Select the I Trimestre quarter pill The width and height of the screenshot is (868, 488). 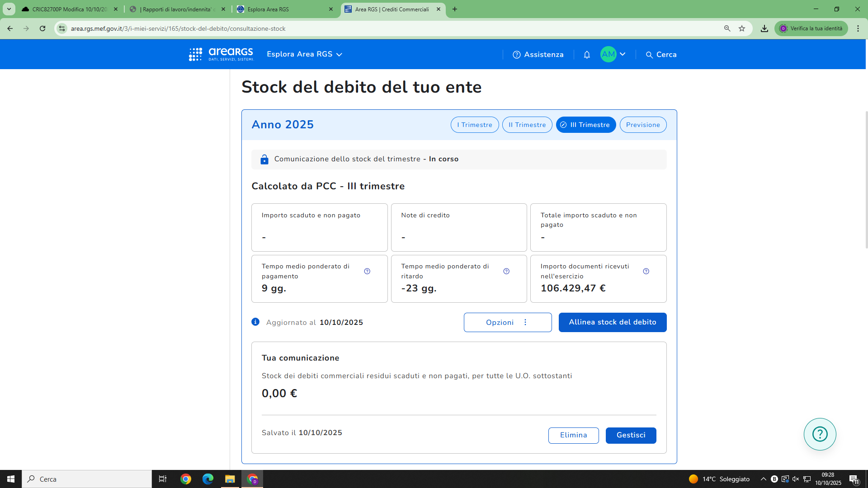(x=474, y=125)
